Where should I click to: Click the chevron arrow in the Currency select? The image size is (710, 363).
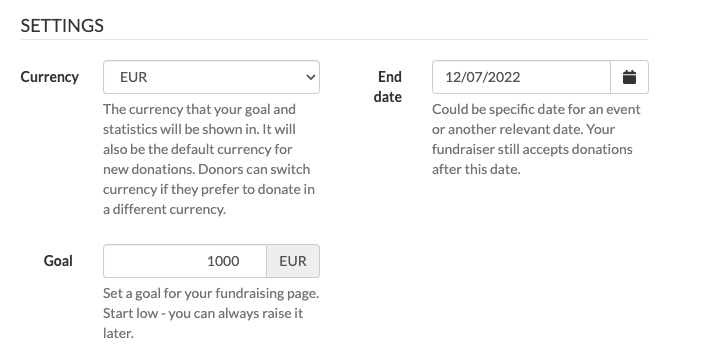point(311,77)
